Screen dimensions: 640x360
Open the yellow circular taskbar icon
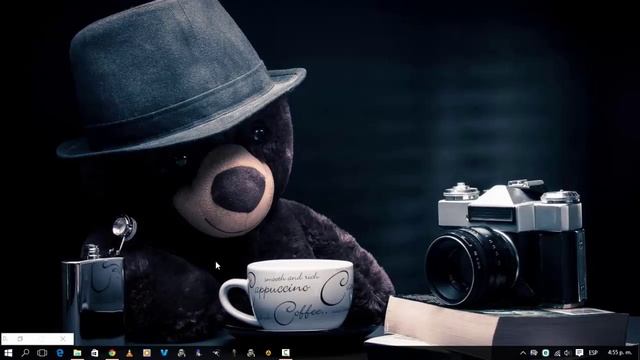point(268,353)
